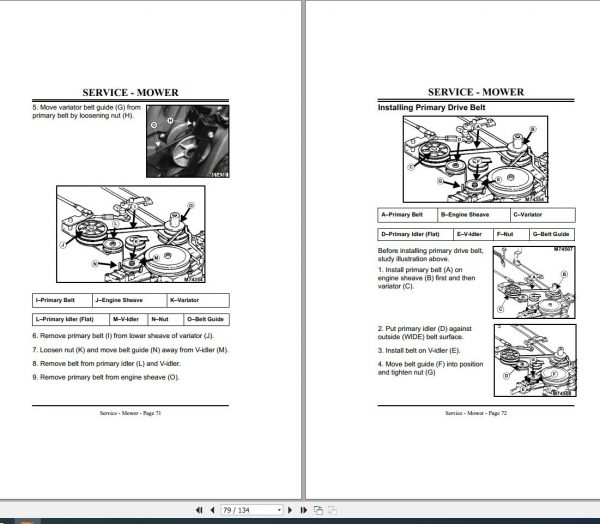Click the 'I–Primary Belt' table cell
This screenshot has width=600, height=524.
[x=62, y=300]
